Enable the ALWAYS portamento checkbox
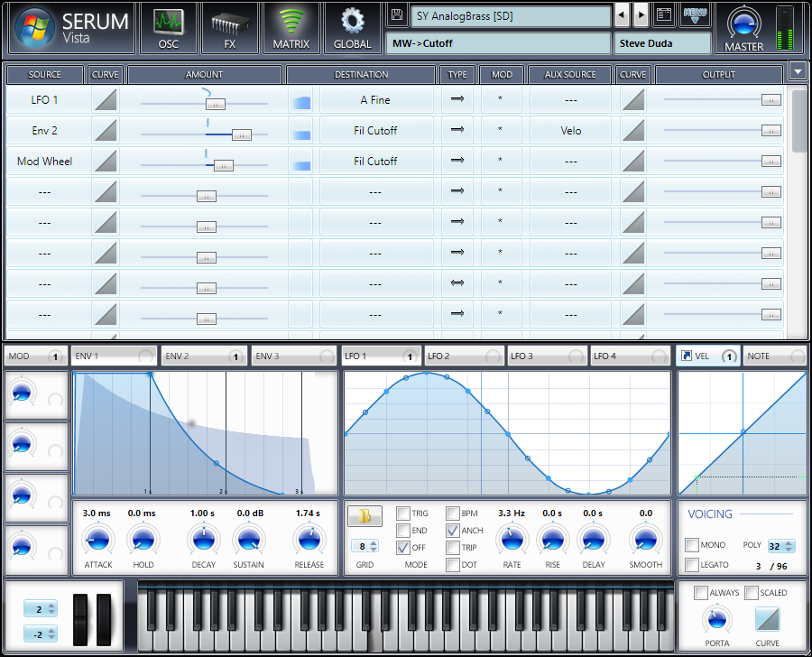This screenshot has width=812, height=657. click(701, 592)
